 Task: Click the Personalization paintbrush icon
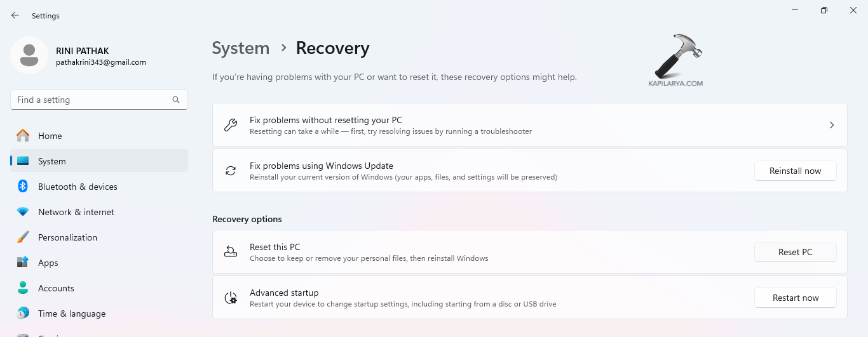coord(23,237)
